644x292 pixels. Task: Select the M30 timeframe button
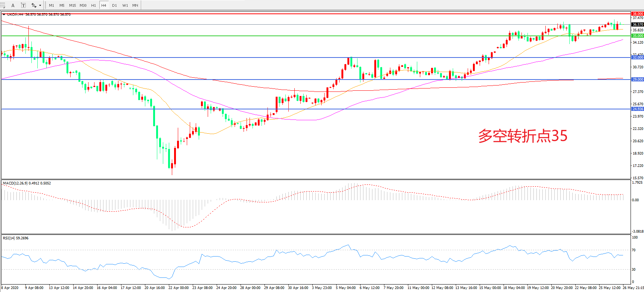(83, 5)
